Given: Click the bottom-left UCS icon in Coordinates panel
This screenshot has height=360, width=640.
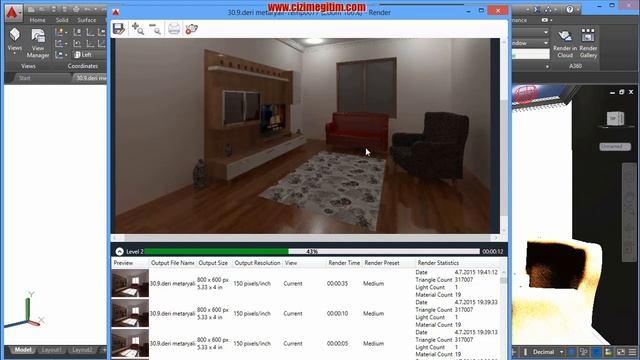Looking at the screenshot, I should pos(60,54).
